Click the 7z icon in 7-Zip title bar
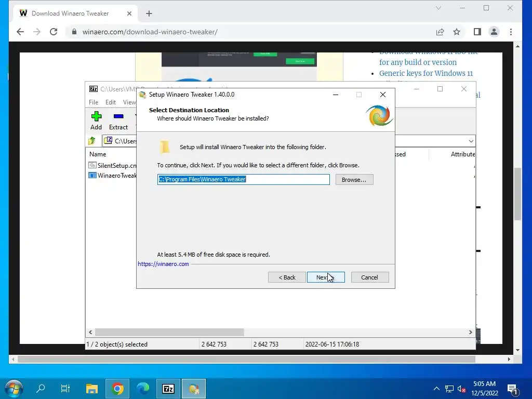 (94, 89)
